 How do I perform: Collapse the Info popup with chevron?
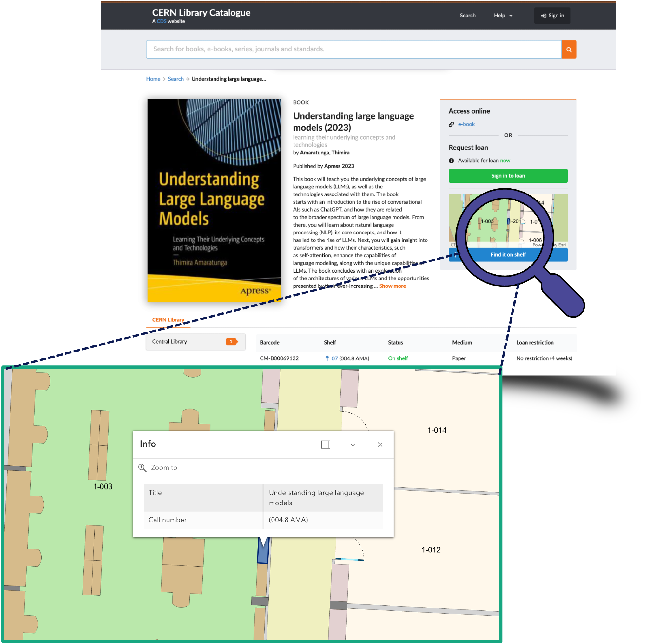coord(353,444)
